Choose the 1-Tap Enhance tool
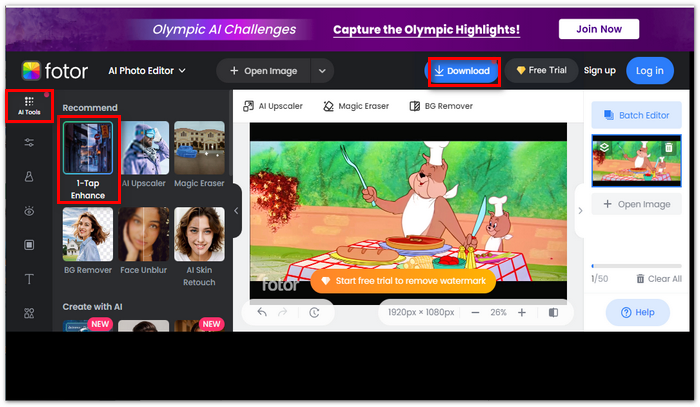700x407 pixels. point(88,161)
